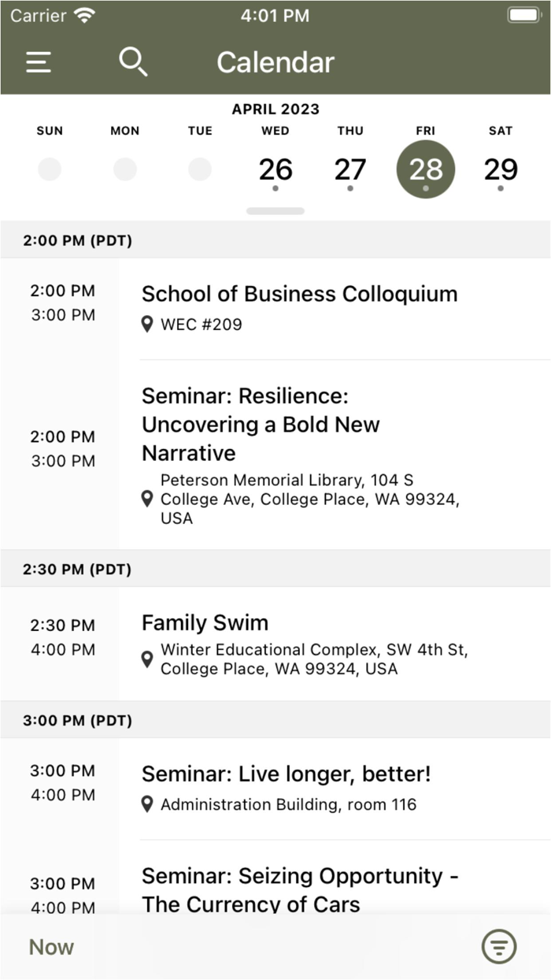This screenshot has width=551, height=980.
Task: Expand calendar using the drag handle
Action: click(x=275, y=211)
